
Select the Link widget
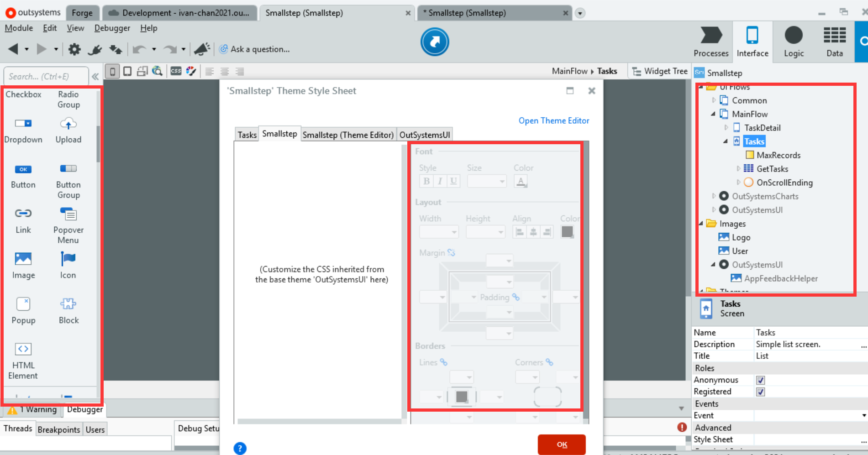pyautogui.click(x=23, y=221)
